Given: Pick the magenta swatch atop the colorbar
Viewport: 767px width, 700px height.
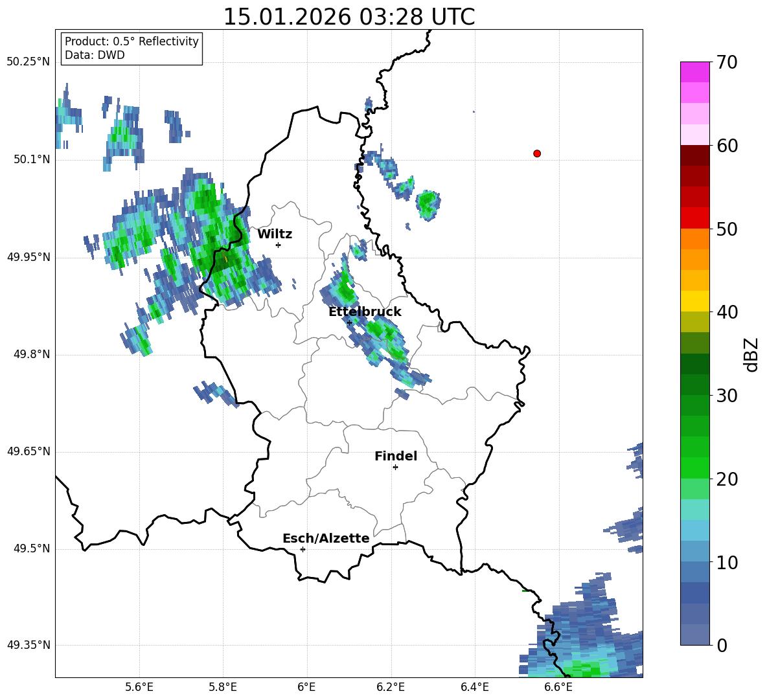Looking at the screenshot, I should pos(694,72).
